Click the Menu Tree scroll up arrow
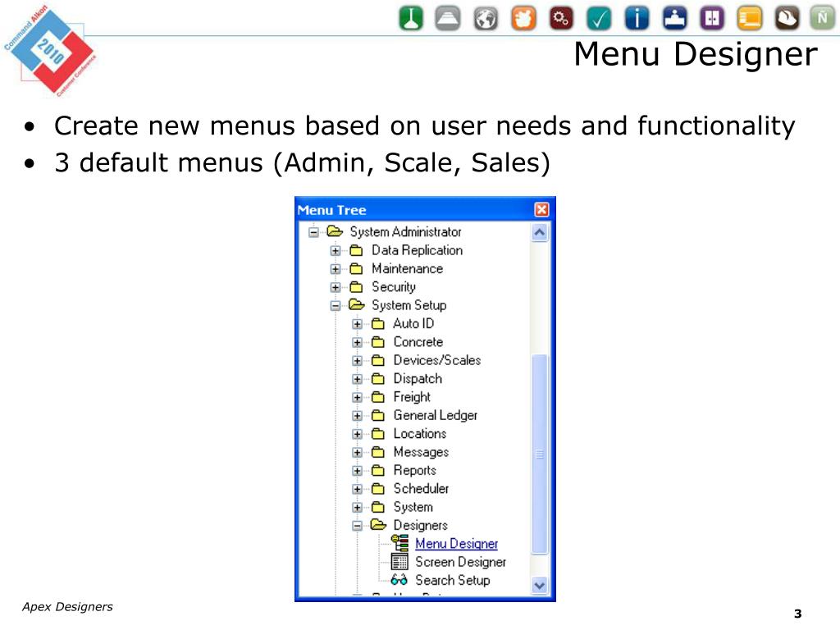 pyautogui.click(x=540, y=232)
